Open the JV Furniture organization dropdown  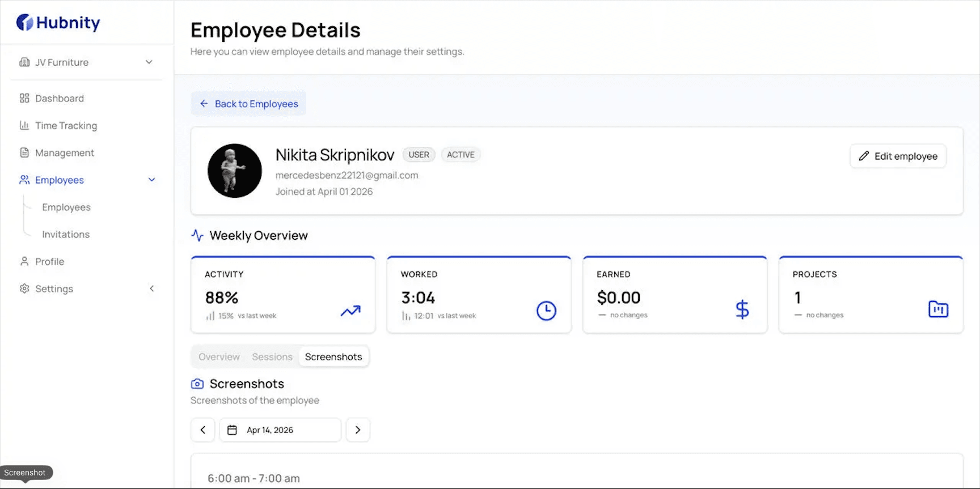click(86, 62)
